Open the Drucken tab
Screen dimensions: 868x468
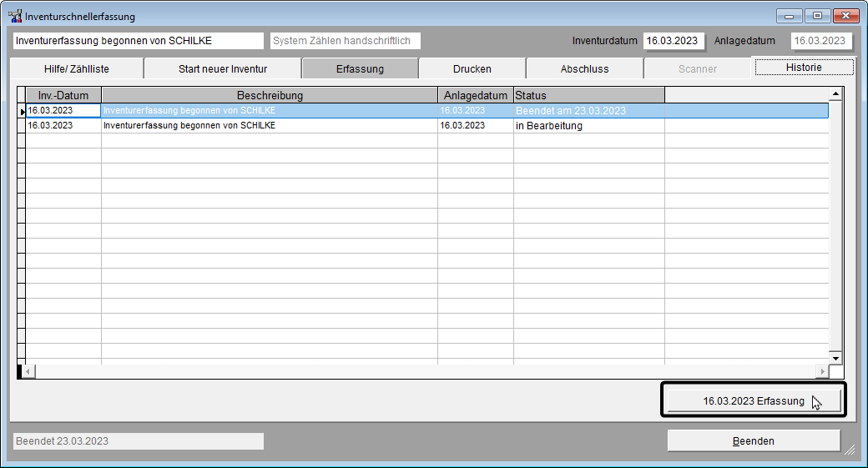[x=472, y=68]
